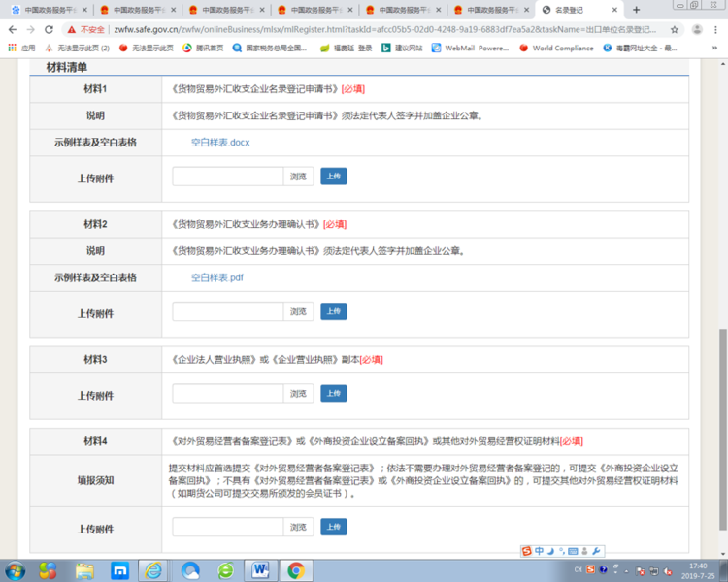
Task: Open Microsoft Word from the taskbar
Action: 261,569
